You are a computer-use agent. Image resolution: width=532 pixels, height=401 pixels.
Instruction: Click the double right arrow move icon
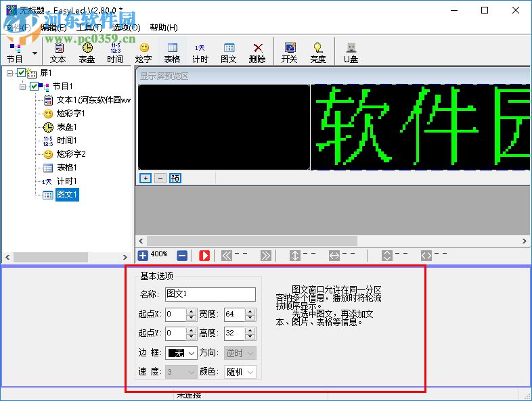point(265,255)
